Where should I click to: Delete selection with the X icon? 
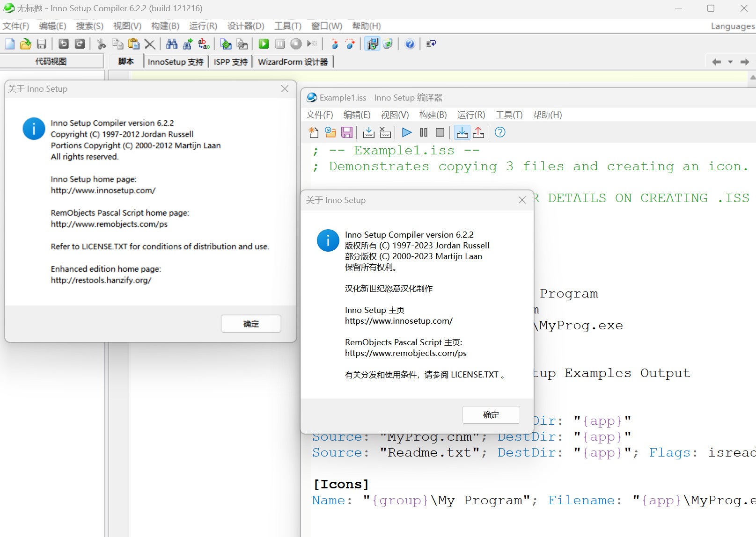pyautogui.click(x=150, y=44)
